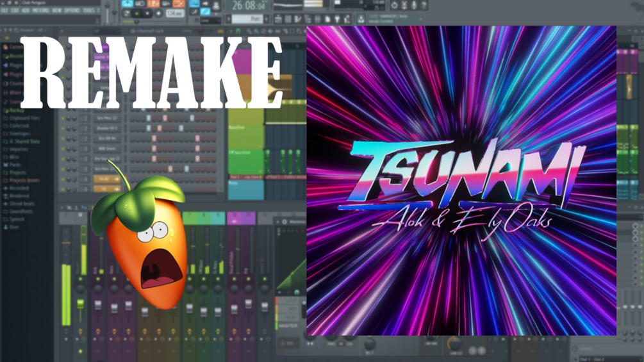644x362 pixels.
Task: Click the HARMOR Vocals Contest hint panel
Action: tap(395, 19)
